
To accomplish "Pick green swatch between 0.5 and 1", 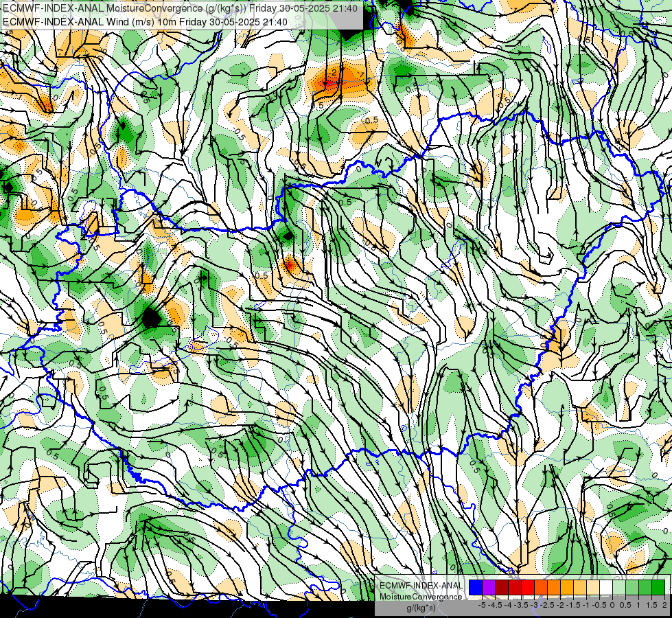I will pos(632,588).
